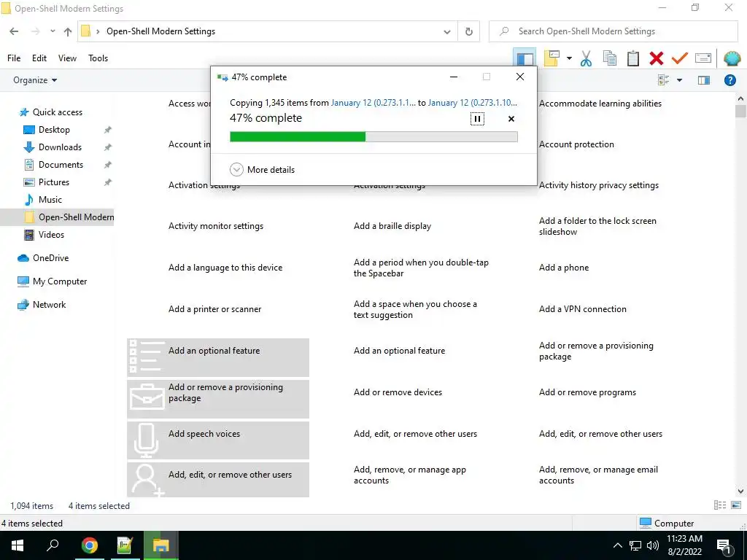Switch to large icons view in status bar

[736, 505]
